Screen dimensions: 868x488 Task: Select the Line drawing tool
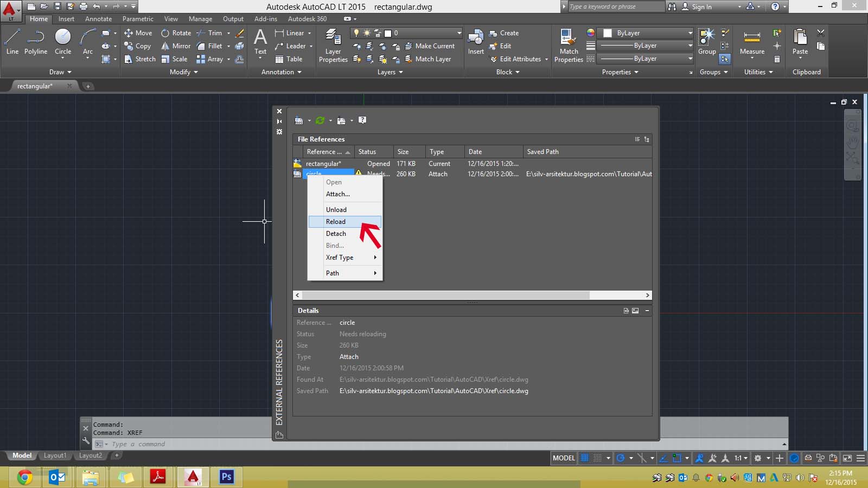(x=12, y=42)
